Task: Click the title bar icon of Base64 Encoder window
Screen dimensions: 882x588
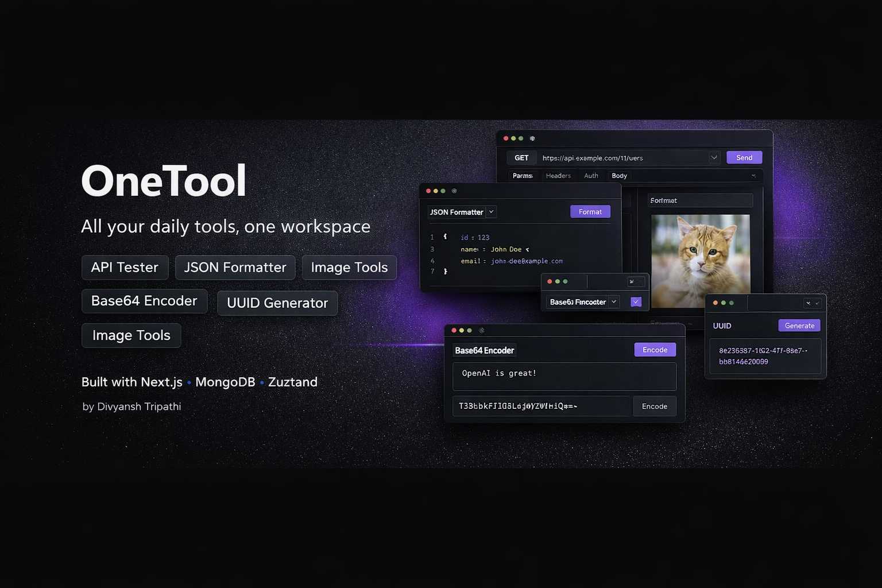Action: [x=482, y=330]
